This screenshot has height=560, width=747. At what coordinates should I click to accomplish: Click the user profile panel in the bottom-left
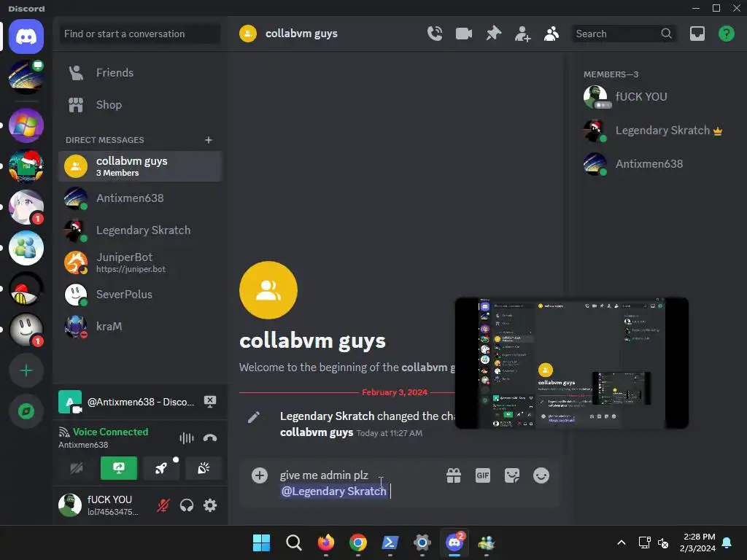[x=101, y=505]
